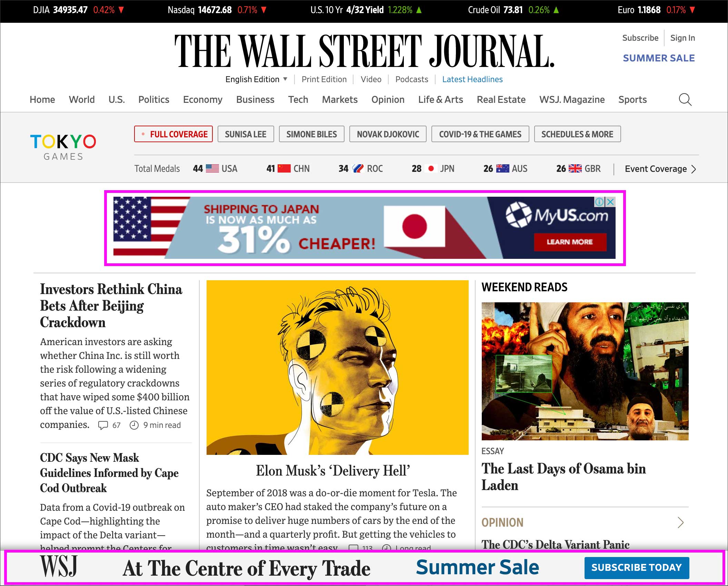
Task: Click the Sign In link
Action: pos(682,38)
